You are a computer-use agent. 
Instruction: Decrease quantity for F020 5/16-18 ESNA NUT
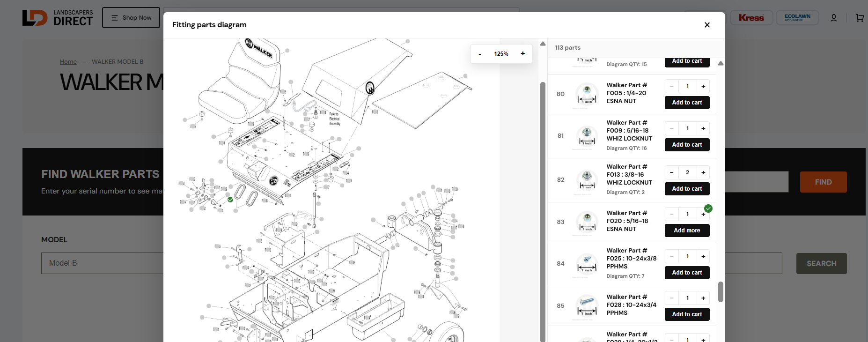click(671, 214)
